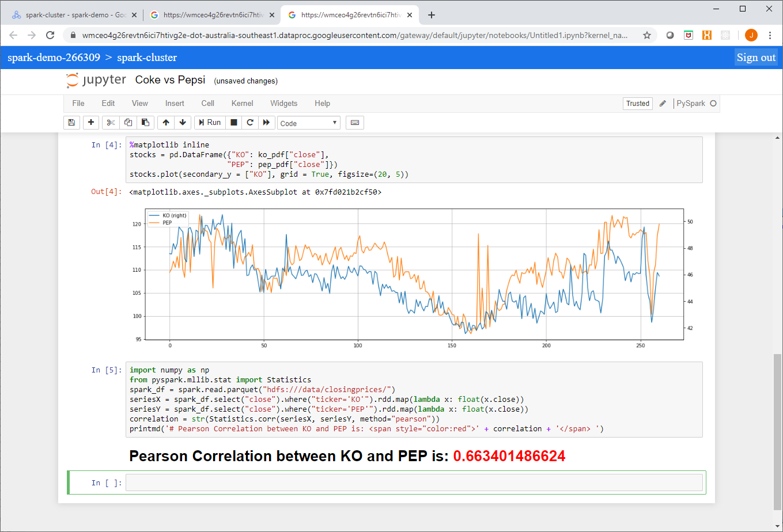This screenshot has width=783, height=532.
Task: Click the pencil edit icon near Trusted
Action: tap(663, 104)
